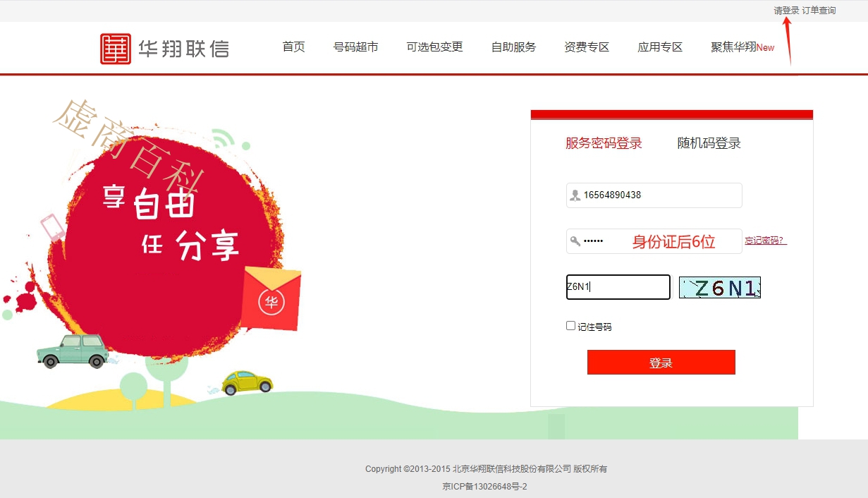The height and width of the screenshot is (498, 868).
Task: Select the 服务密码登录 tab
Action: [x=604, y=143]
